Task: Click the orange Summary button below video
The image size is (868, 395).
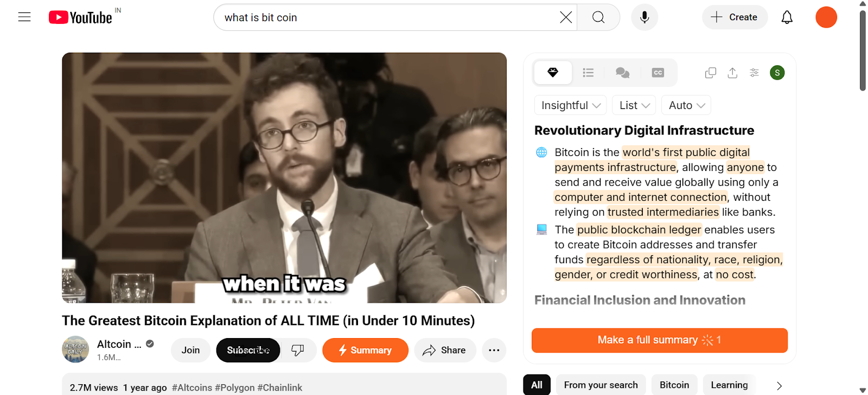Action: point(365,350)
